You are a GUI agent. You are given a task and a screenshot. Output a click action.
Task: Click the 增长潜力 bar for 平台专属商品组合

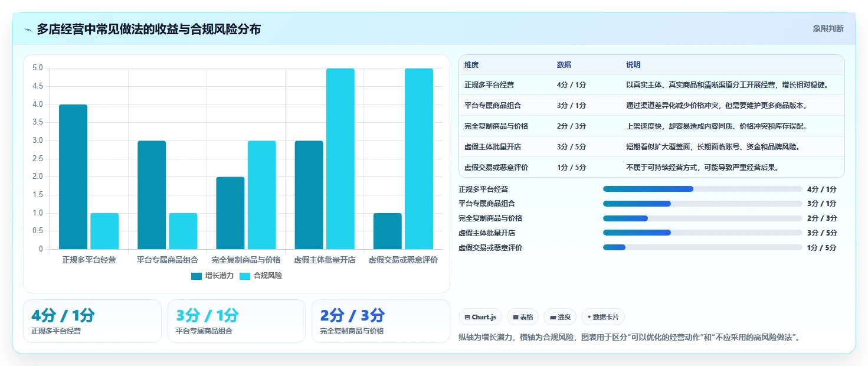152,195
